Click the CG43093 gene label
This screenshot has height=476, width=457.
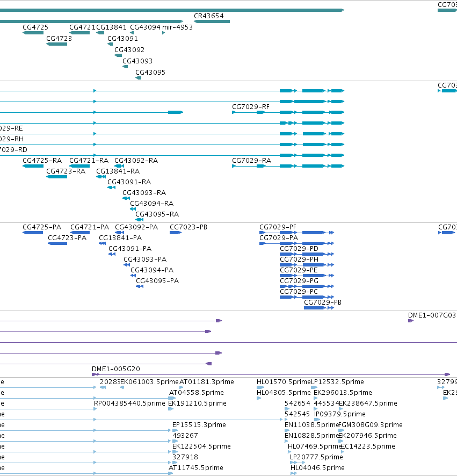click(x=137, y=61)
